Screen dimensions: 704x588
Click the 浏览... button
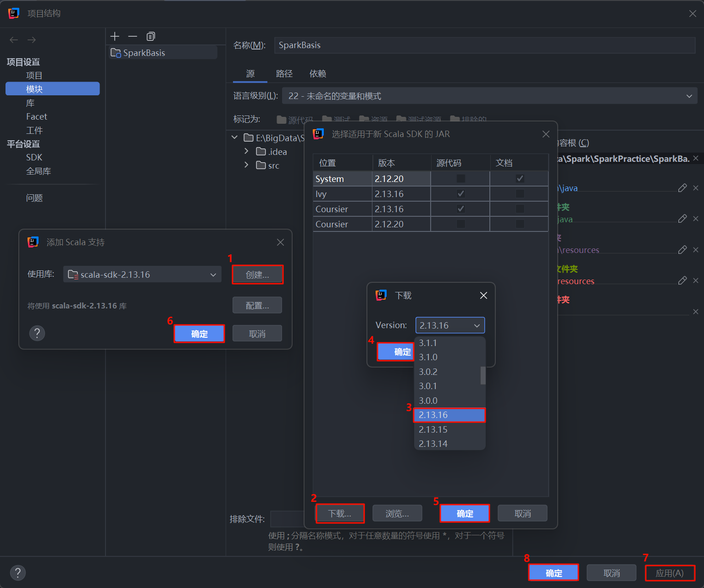[x=397, y=513]
